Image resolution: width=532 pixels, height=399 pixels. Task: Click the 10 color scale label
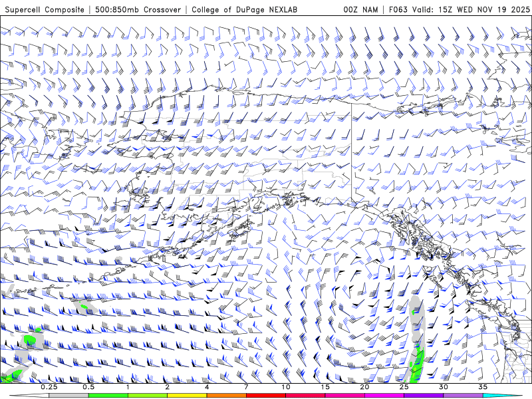coord(286,387)
